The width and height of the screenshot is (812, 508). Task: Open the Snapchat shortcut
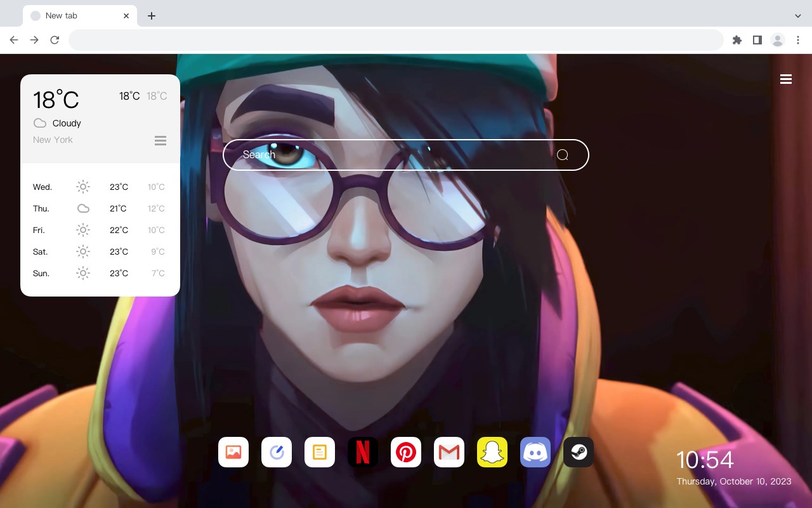[492, 452]
